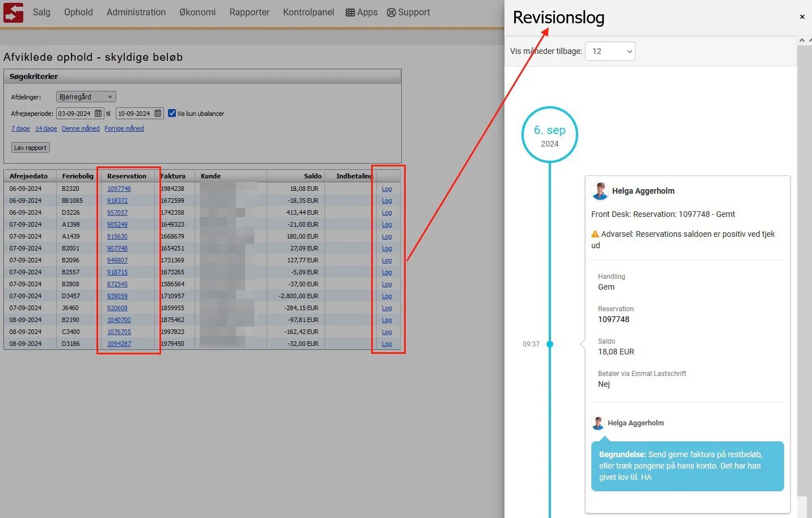
Task: Open calendar picker for end date 10-09-2024
Action: point(158,114)
